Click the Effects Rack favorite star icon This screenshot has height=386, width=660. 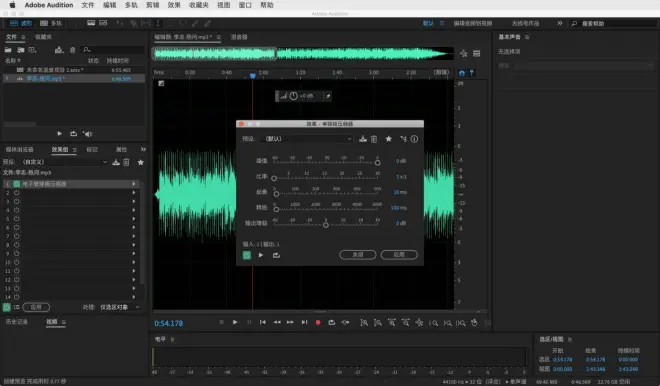pos(141,162)
